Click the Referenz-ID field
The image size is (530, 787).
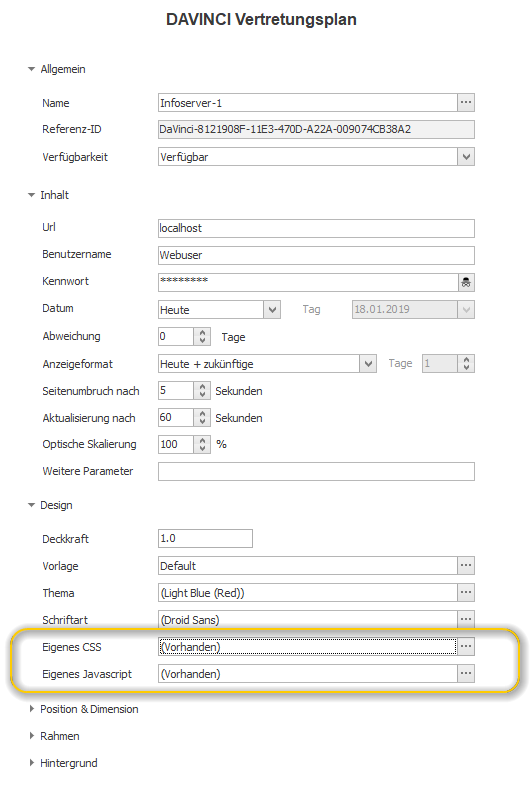coord(316,129)
